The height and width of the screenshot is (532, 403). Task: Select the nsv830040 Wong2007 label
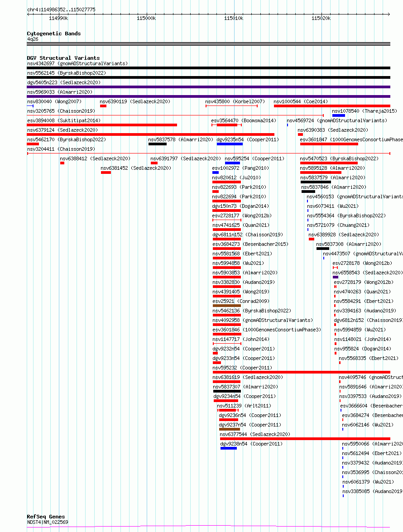54,101
